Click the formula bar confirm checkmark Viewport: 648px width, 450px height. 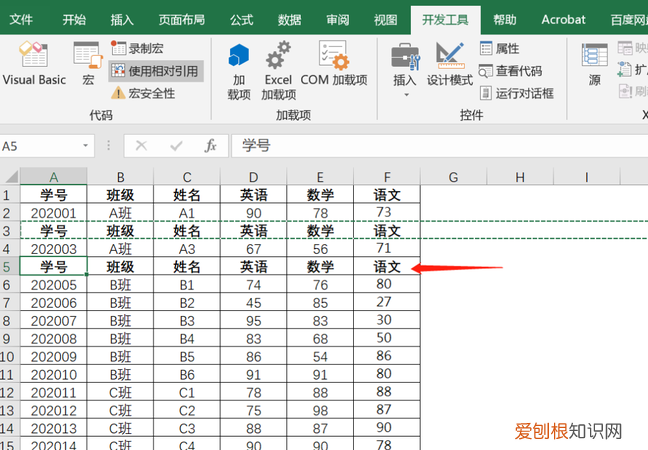(176, 145)
